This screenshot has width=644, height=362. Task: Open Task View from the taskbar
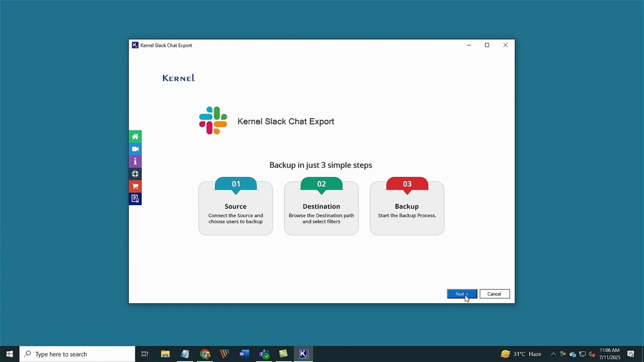coord(145,354)
